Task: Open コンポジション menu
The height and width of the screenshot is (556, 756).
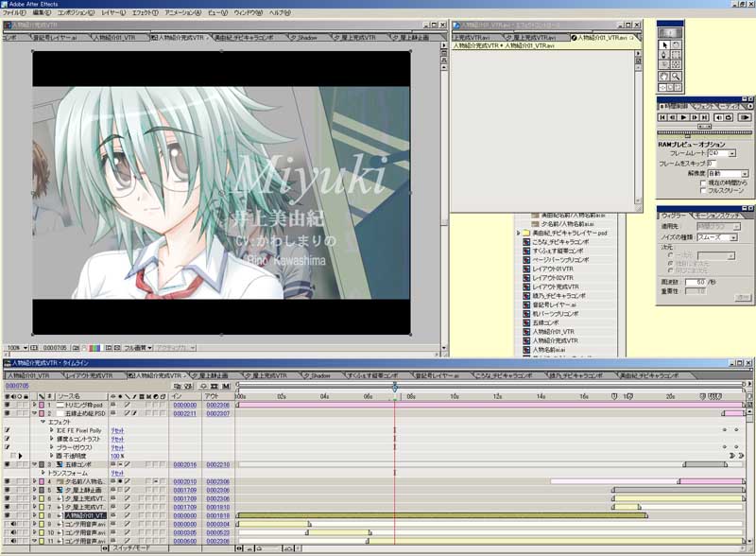Action: 77,13
